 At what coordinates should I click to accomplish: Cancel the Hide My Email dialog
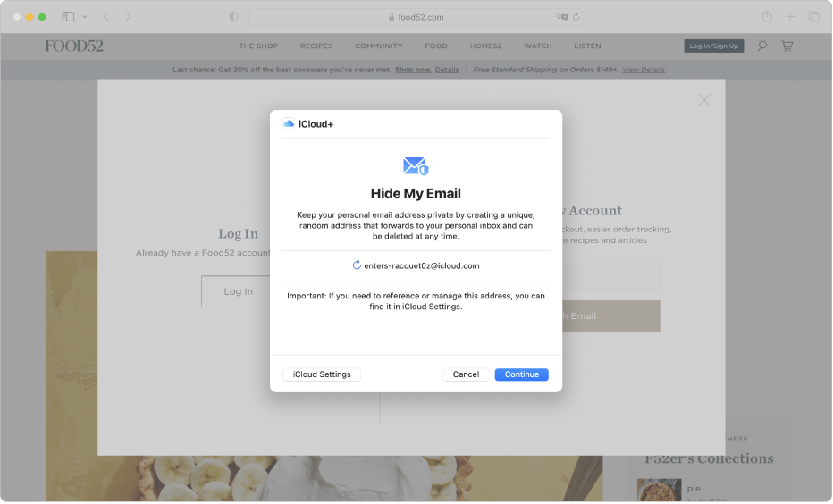[466, 374]
